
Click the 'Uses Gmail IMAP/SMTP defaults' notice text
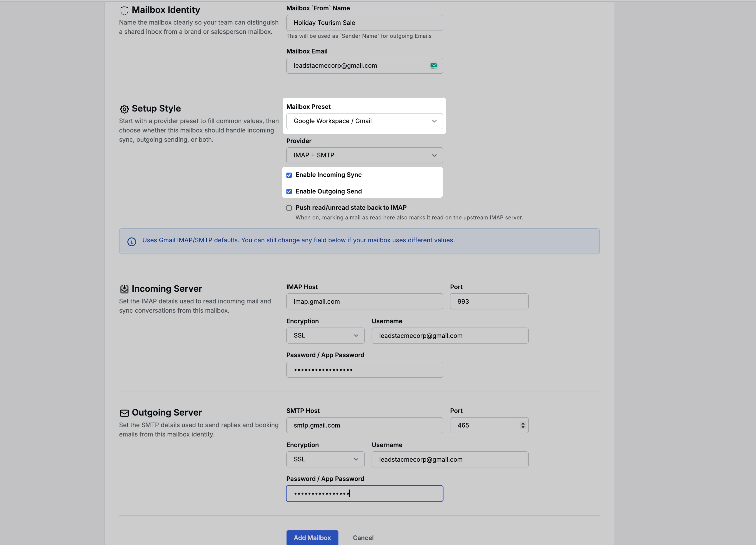(x=298, y=240)
